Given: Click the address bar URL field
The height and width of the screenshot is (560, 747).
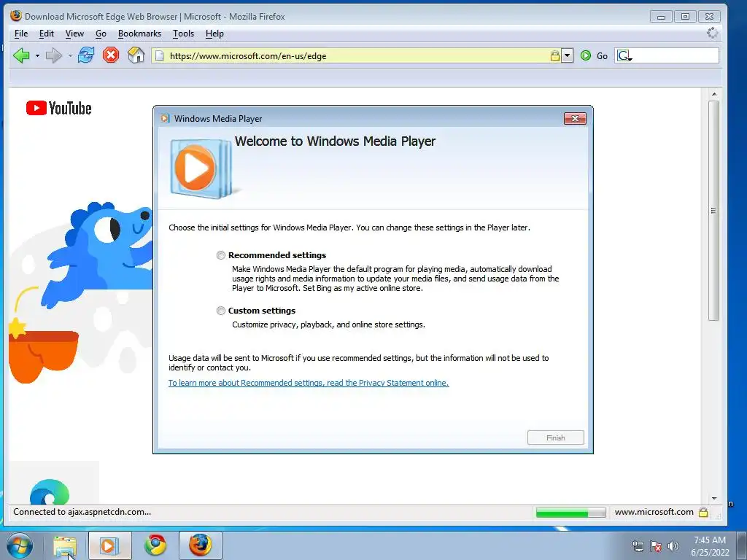Looking at the screenshot, I should 357,55.
